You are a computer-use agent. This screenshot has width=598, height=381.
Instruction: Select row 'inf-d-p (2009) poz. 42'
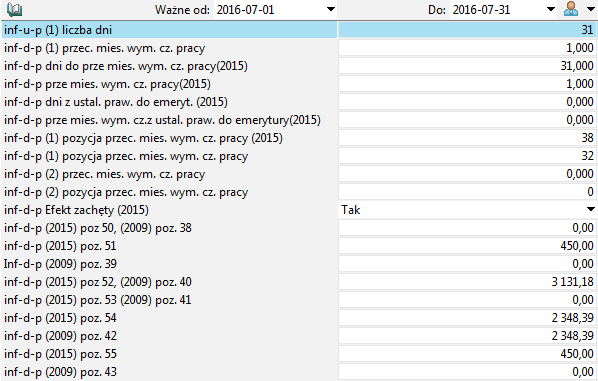[169, 336]
